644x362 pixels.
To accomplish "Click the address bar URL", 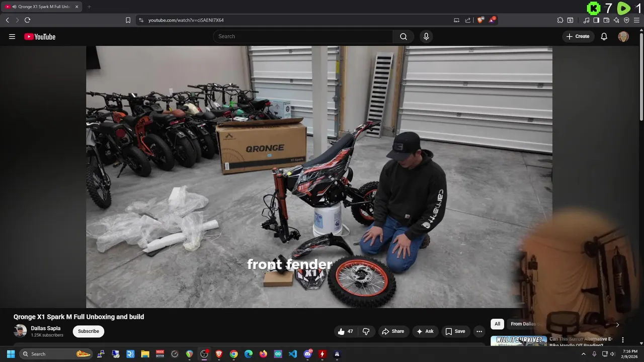I will click(186, 20).
